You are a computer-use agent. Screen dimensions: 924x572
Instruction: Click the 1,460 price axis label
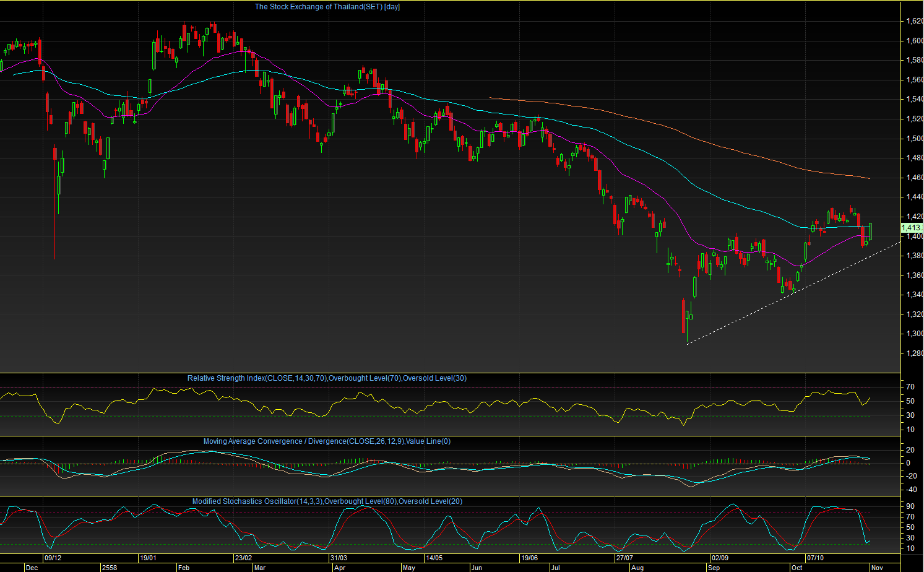(915, 178)
